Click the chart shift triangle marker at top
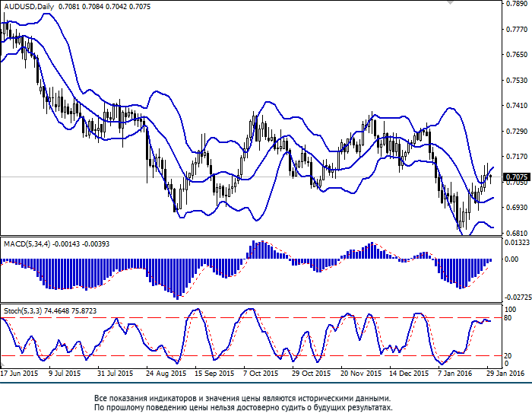This screenshot has width=532, height=420. click(x=450, y=2)
